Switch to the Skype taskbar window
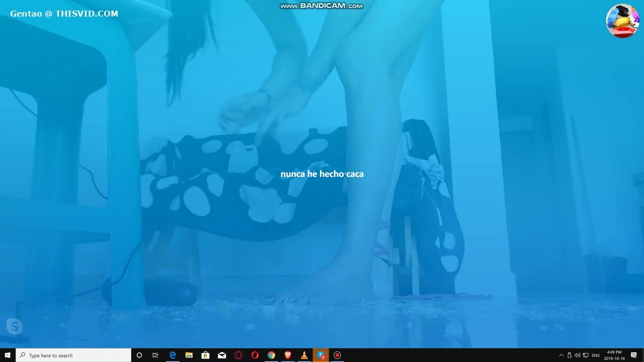 click(320, 355)
